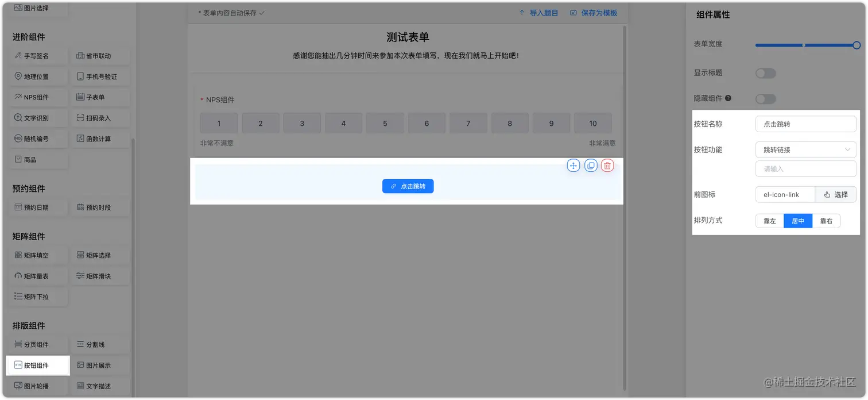868x400 pixels.
Task: Add the 矩阵量表 component
Action: [x=37, y=276]
